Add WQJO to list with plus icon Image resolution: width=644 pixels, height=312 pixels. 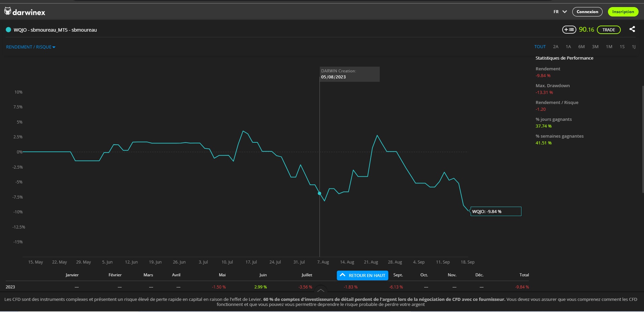coord(569,30)
